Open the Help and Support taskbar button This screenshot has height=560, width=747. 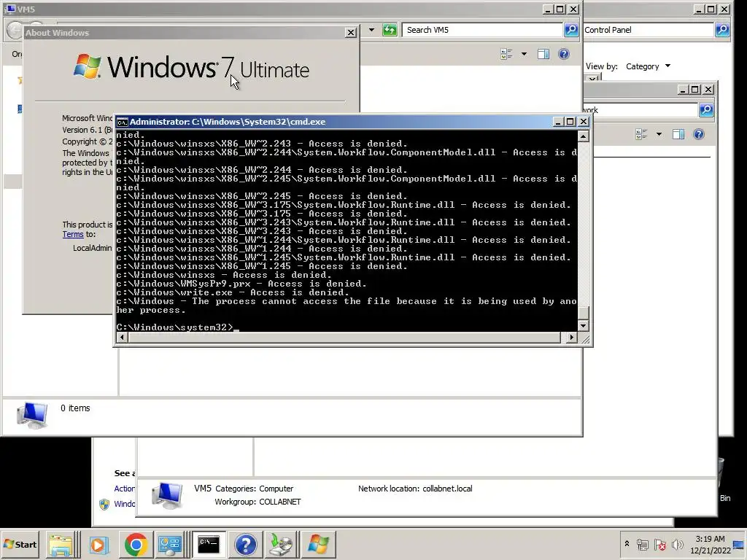(x=246, y=544)
